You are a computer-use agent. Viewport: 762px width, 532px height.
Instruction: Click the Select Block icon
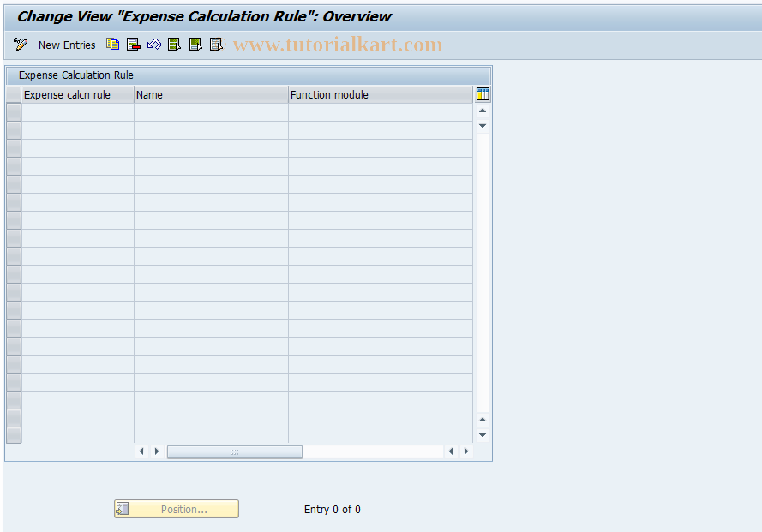(x=195, y=45)
